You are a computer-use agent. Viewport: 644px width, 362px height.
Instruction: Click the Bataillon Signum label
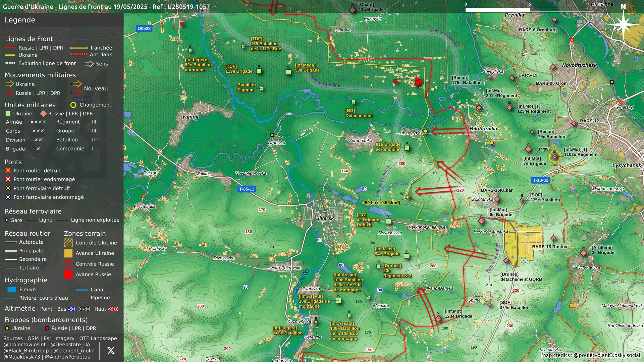pyautogui.click(x=247, y=87)
